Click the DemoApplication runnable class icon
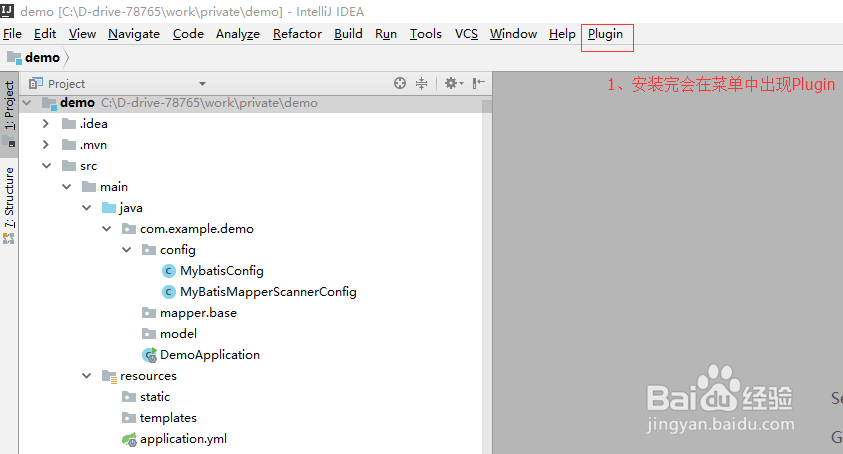The height and width of the screenshot is (454, 843). tap(149, 355)
